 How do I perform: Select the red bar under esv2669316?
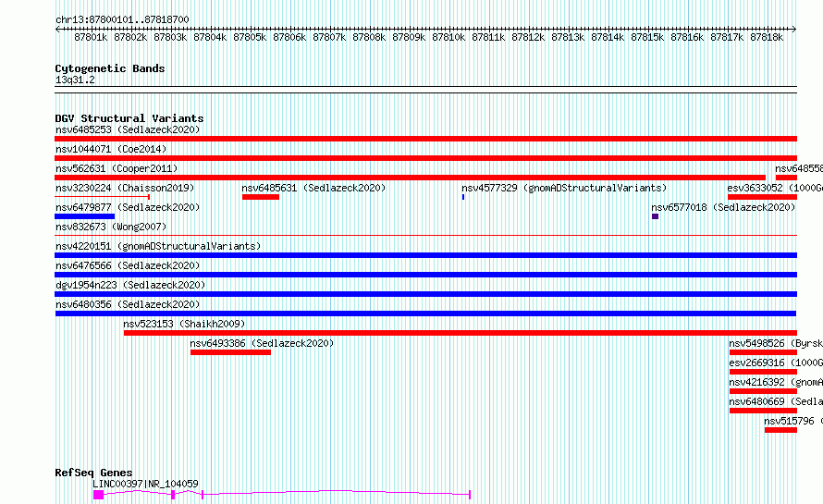click(x=763, y=372)
